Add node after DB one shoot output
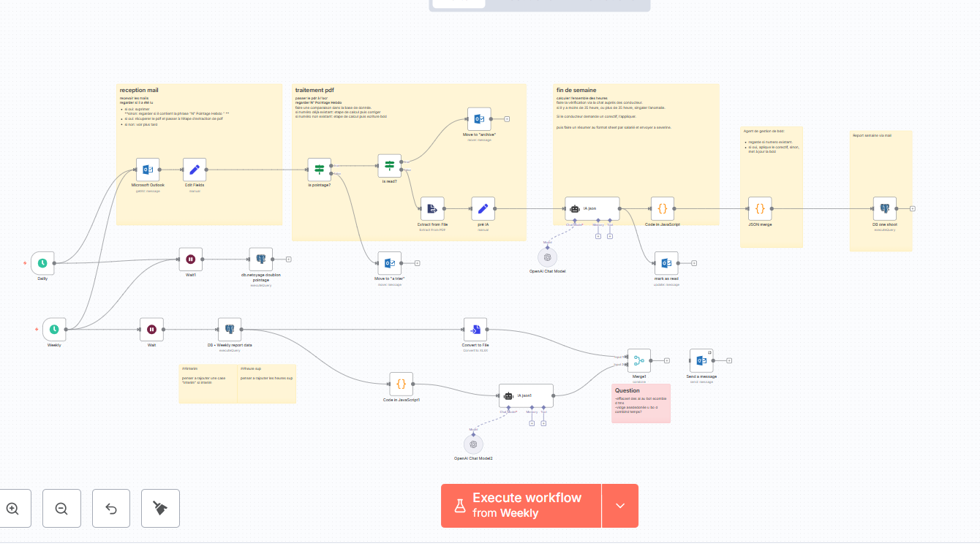The width and height of the screenshot is (980, 546). tap(912, 208)
